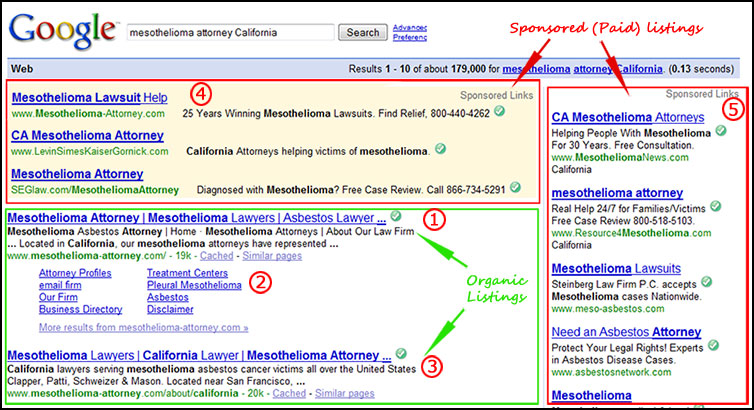Click checkmark beside Need an Asbestos Attorney ad

pos(714,345)
